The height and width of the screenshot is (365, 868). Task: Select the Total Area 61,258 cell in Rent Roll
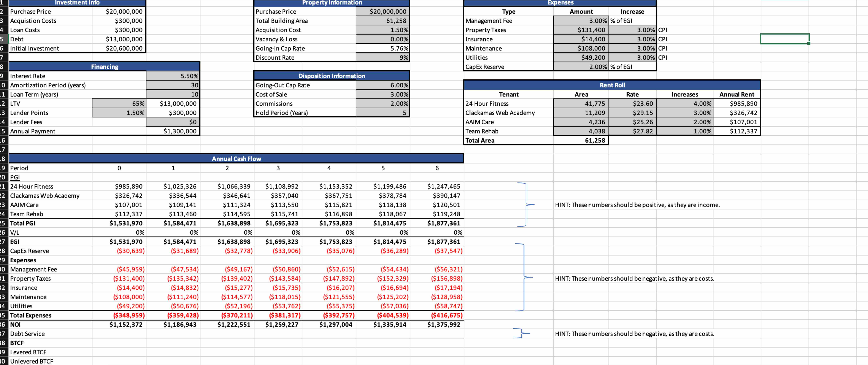581,141
